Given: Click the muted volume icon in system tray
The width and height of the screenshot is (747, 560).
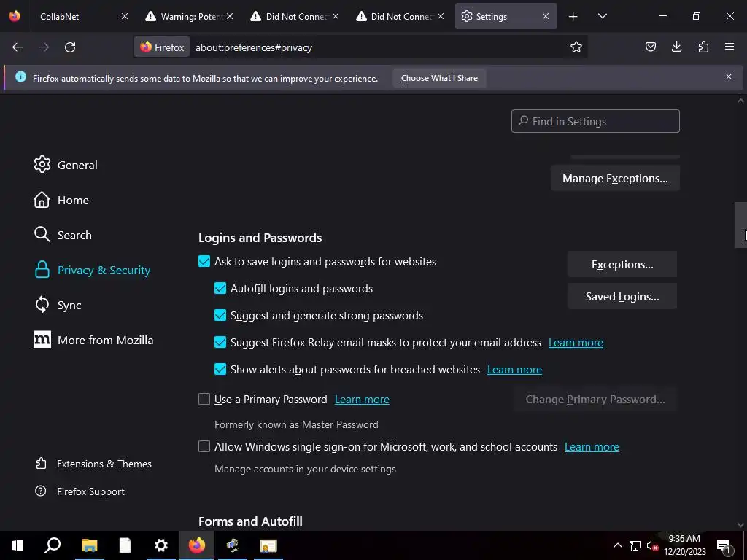Looking at the screenshot, I should 652,545.
